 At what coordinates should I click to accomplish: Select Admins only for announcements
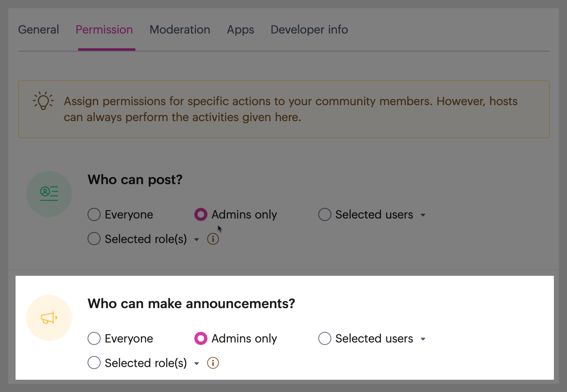201,338
